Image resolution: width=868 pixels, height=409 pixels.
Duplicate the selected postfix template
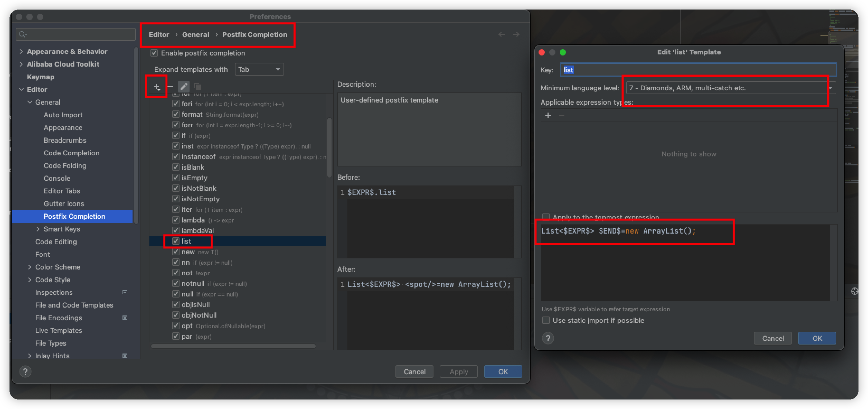coord(197,87)
